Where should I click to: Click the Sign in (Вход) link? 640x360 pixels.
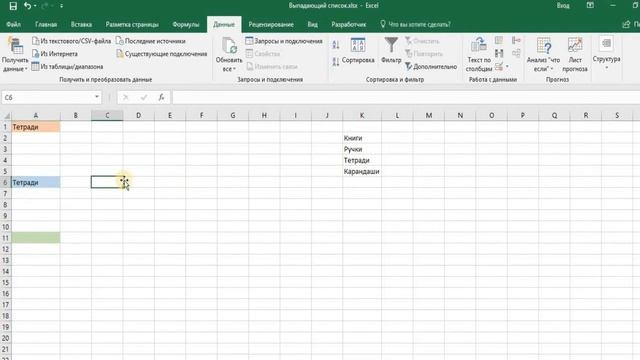click(x=563, y=6)
